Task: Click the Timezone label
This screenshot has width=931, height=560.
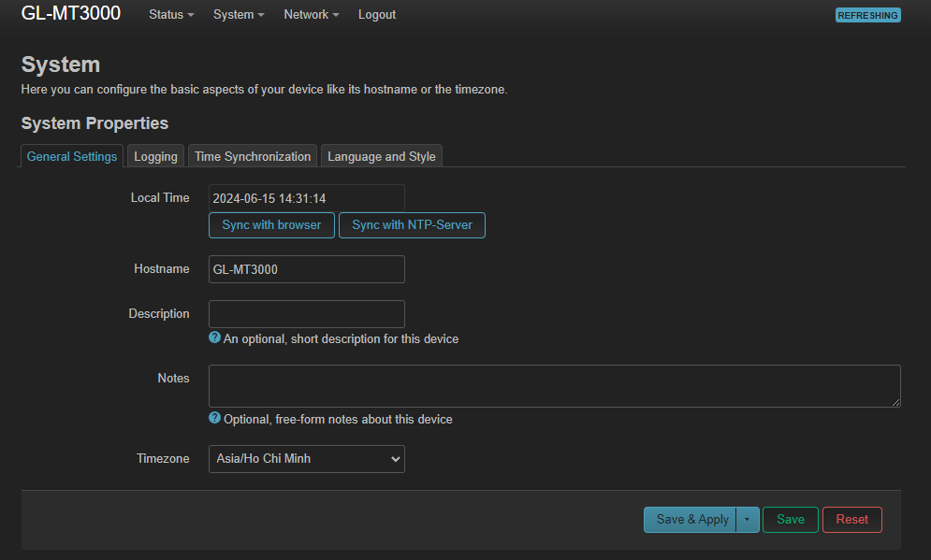Action: point(163,458)
